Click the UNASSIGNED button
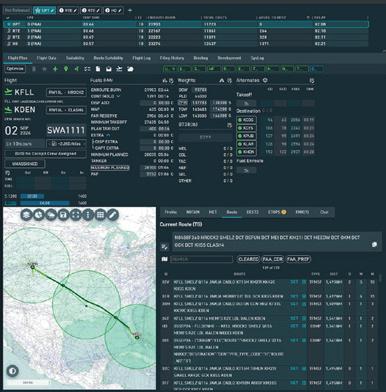 25,164
